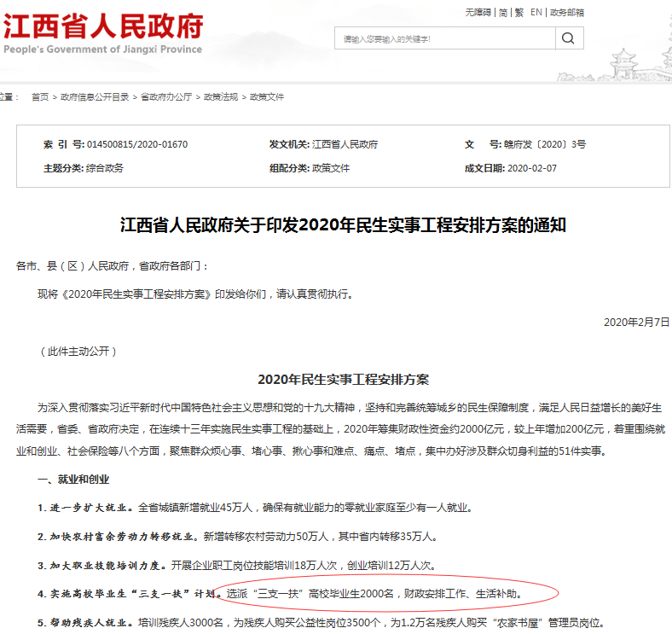Click the Jiangxi Government logo
Viewport: 672px width, 634px height.
pos(102,34)
